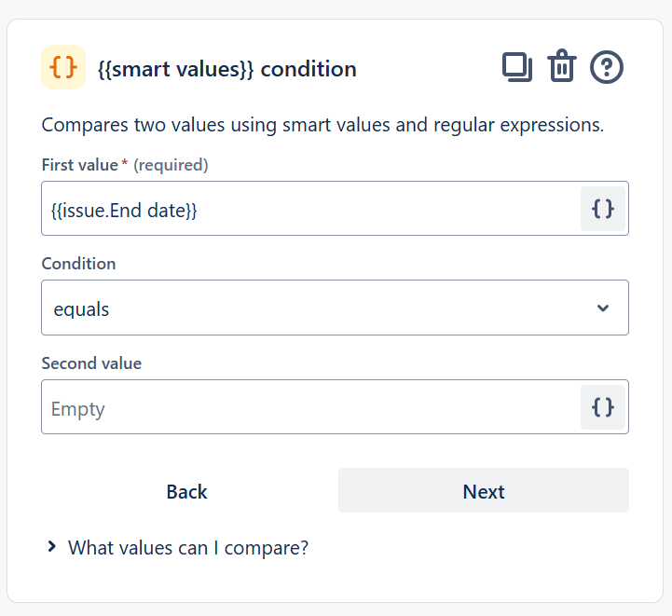Open smart value picker for Second value
Image resolution: width=672 pixels, height=616 pixels.
[x=603, y=407]
